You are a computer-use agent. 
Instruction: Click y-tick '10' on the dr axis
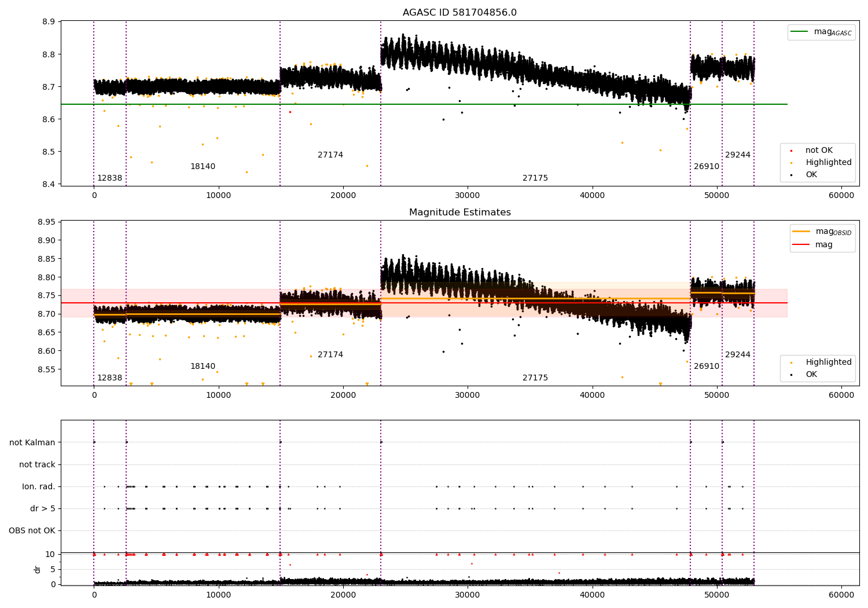50,554
